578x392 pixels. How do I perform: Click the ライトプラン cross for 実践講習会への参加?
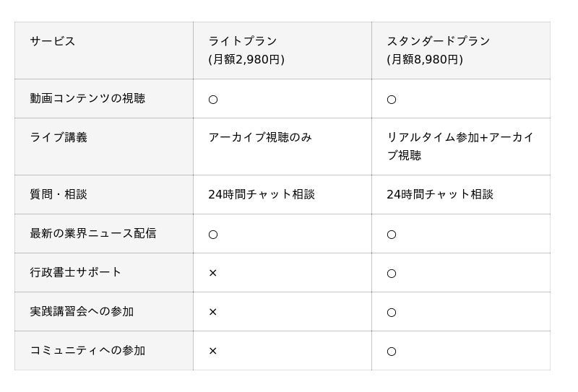(212, 312)
